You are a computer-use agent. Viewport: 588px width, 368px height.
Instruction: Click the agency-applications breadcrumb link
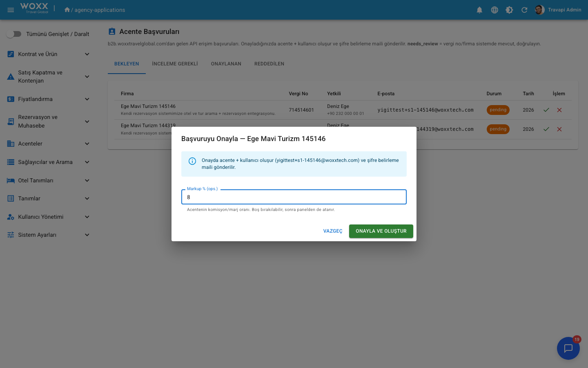pos(100,10)
